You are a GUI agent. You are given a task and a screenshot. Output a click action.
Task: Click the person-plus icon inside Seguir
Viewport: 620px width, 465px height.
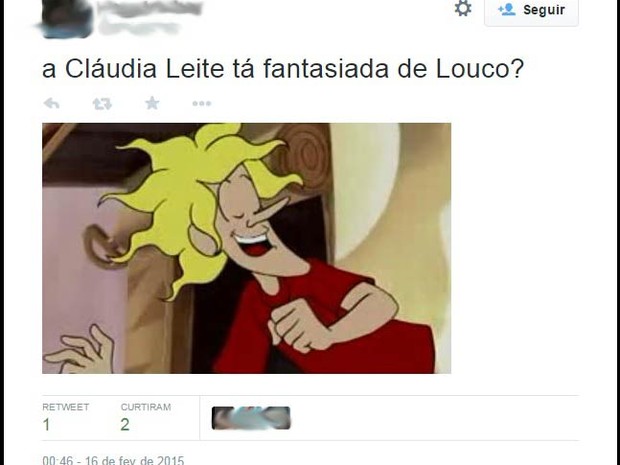[506, 9]
